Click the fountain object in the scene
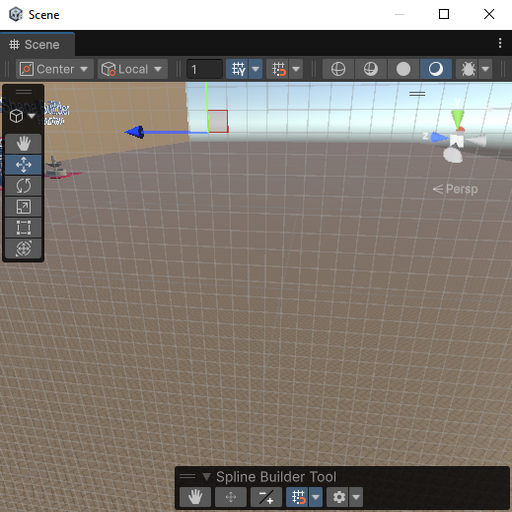 point(56,168)
